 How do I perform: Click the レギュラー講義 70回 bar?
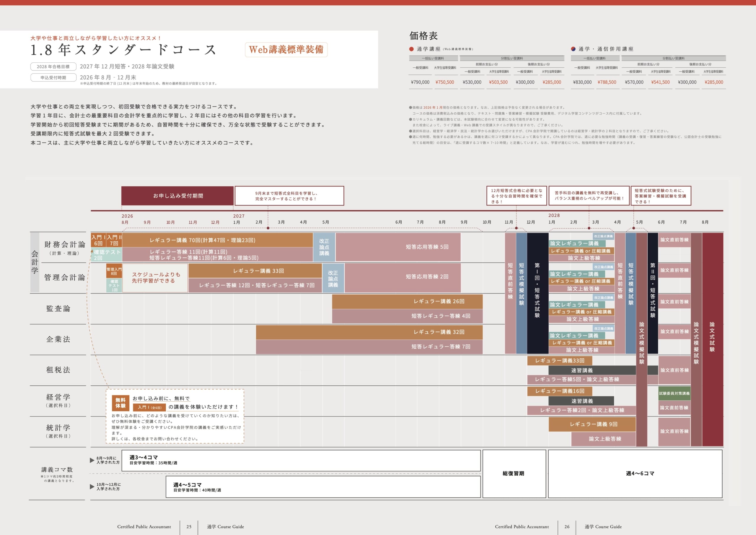pos(218,240)
